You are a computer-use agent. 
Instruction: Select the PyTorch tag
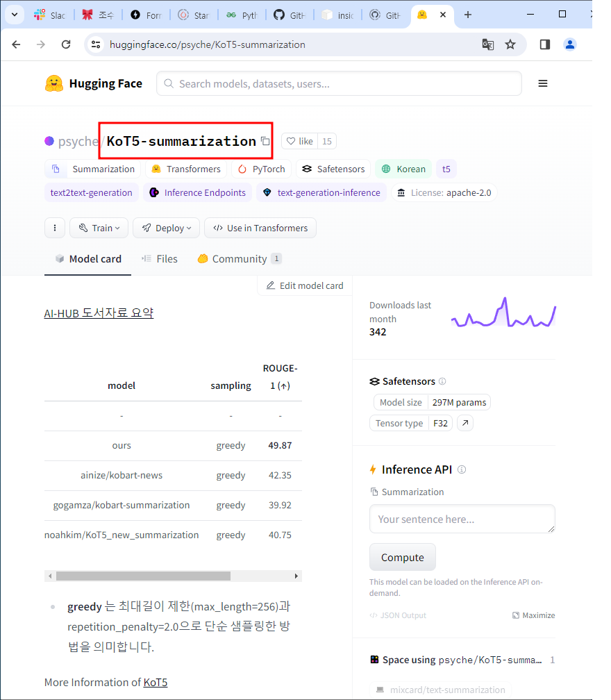point(261,169)
